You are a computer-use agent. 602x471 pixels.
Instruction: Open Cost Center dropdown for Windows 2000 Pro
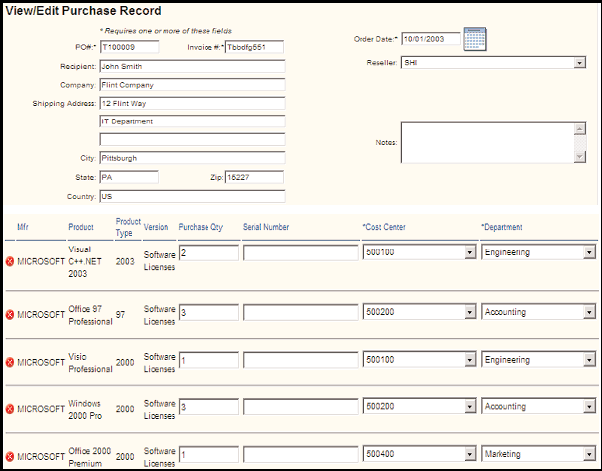click(x=419, y=406)
